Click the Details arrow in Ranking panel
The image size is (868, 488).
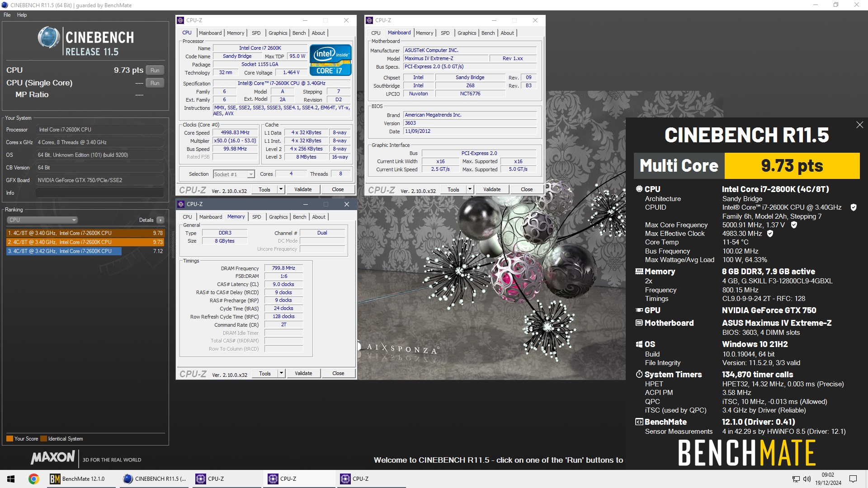pos(160,220)
